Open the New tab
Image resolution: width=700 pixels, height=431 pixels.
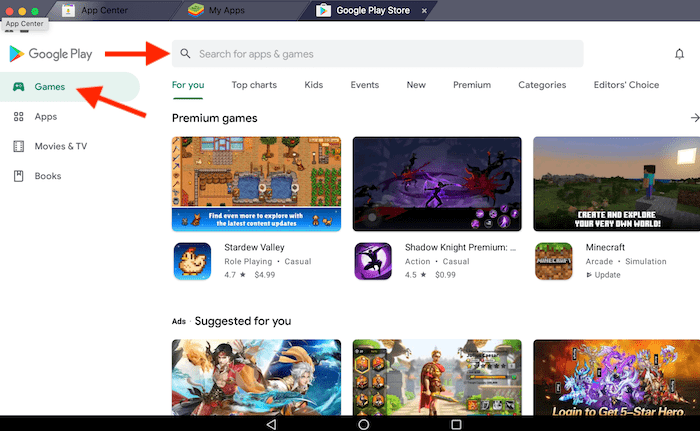(416, 85)
